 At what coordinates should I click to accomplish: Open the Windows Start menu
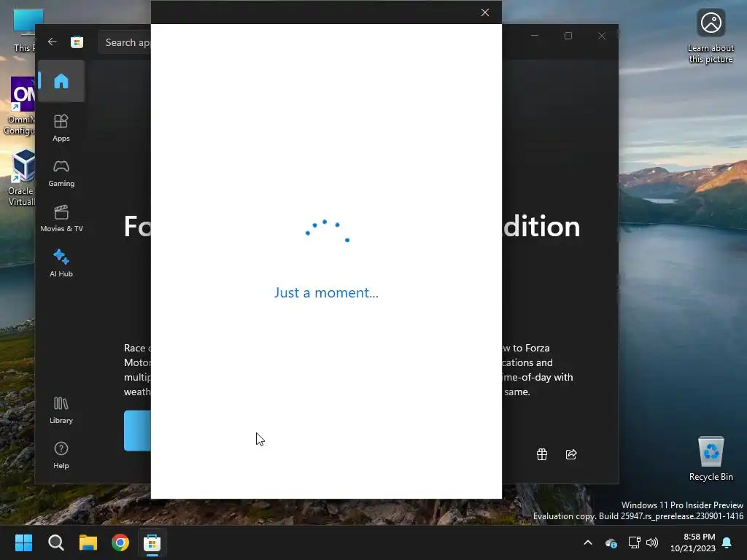point(23,542)
